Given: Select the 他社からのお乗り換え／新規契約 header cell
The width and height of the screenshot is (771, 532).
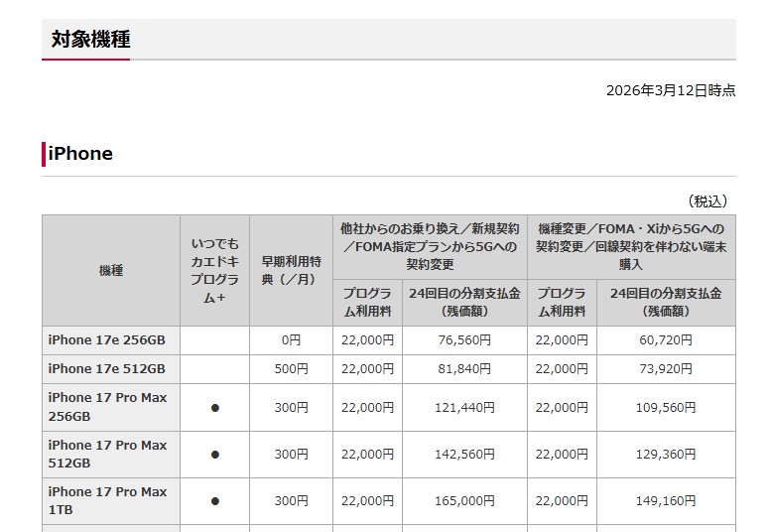Looking at the screenshot, I should coord(430,246).
